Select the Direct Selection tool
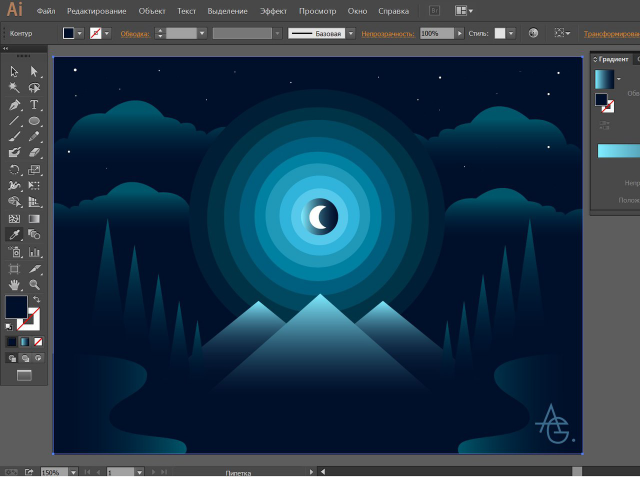Image resolution: width=640 pixels, height=477 pixels. click(34, 72)
